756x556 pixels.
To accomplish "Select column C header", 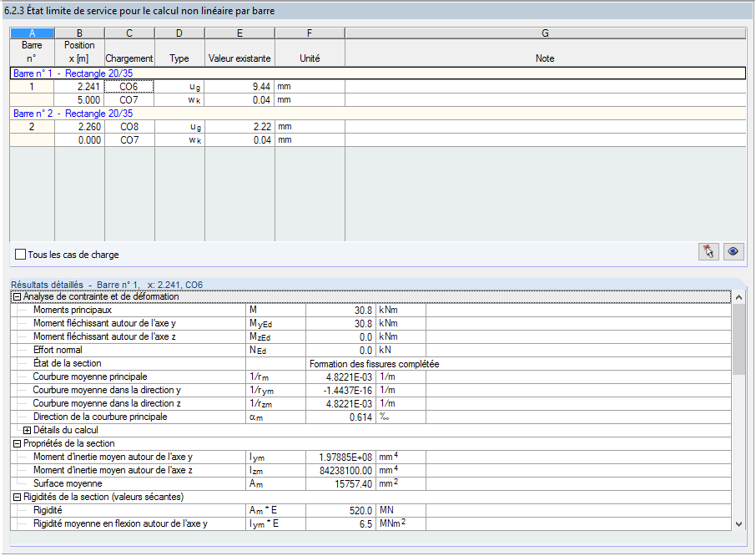I will coord(129,33).
